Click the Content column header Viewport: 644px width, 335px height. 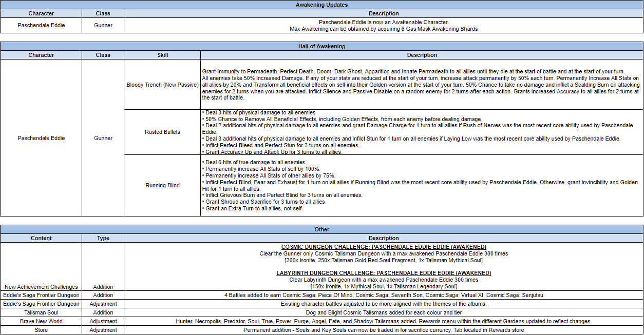(x=41, y=238)
